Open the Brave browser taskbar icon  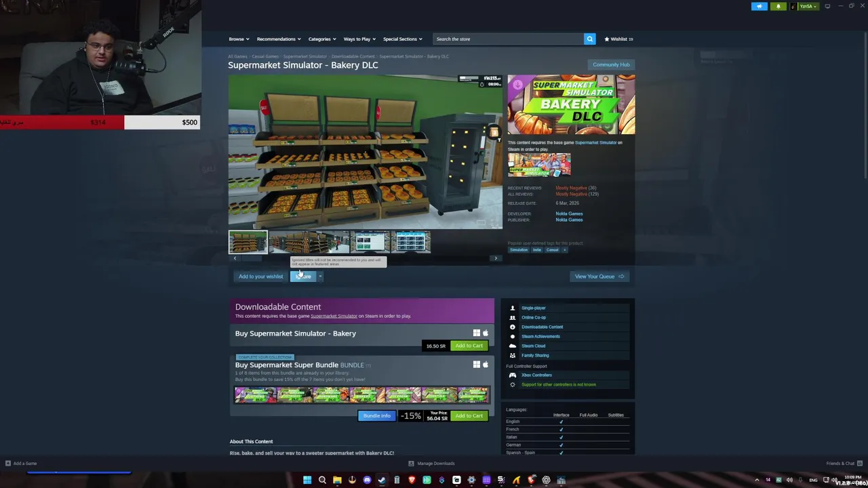pos(412,480)
